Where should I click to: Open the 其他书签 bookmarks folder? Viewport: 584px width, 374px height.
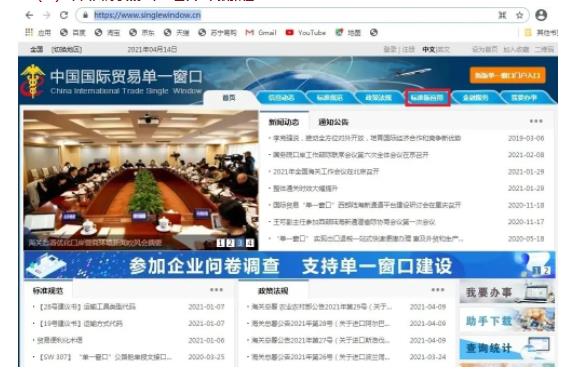click(x=541, y=33)
